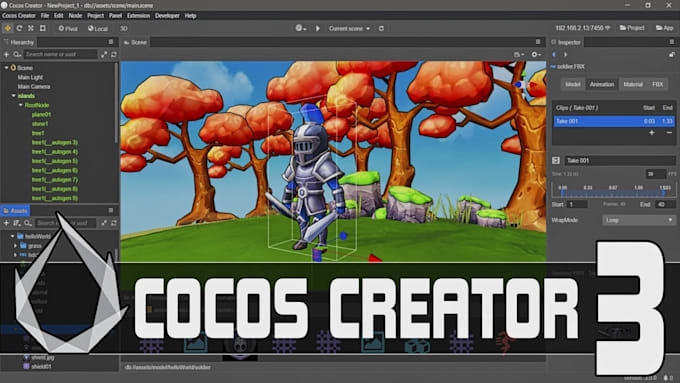Open the File menu
680x383 pixels.
pos(45,16)
